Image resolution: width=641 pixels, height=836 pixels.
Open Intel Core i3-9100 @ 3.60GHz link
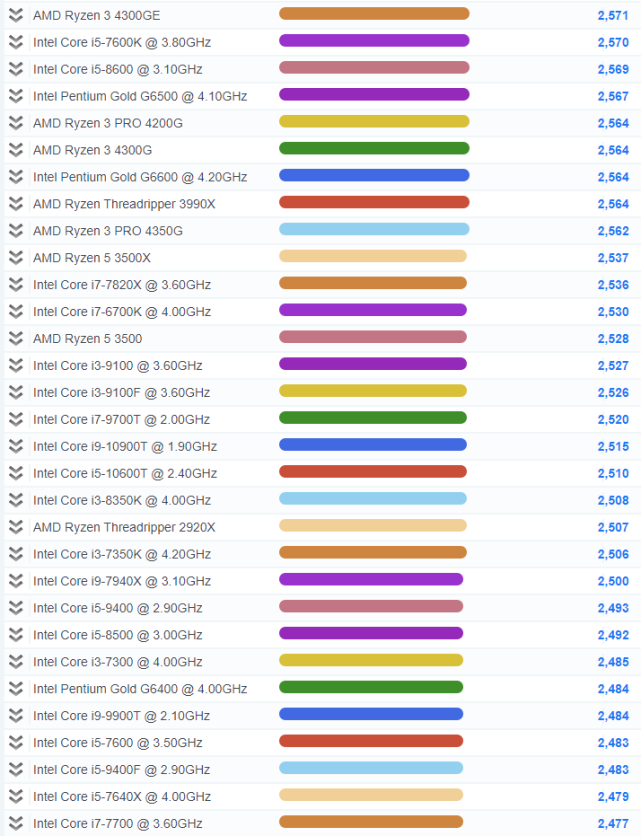pyautogui.click(x=118, y=365)
